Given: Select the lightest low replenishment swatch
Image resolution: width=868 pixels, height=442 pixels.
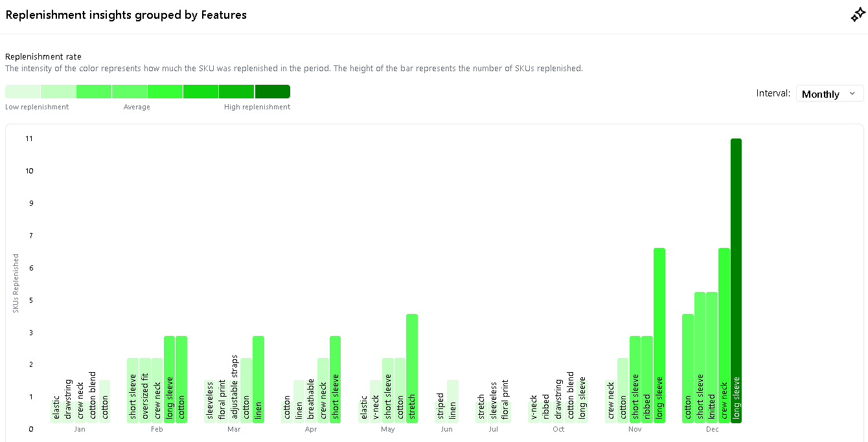Looking at the screenshot, I should click(x=23, y=91).
